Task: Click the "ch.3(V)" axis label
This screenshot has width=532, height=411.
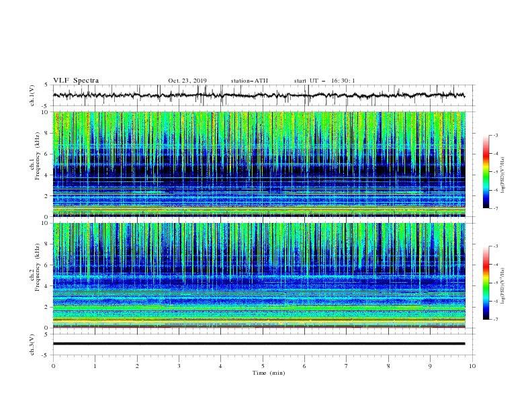Action: 32,345
